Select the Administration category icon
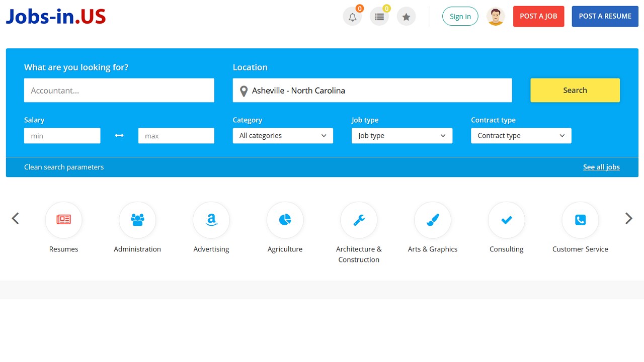The width and height of the screenshot is (644, 362). (137, 220)
